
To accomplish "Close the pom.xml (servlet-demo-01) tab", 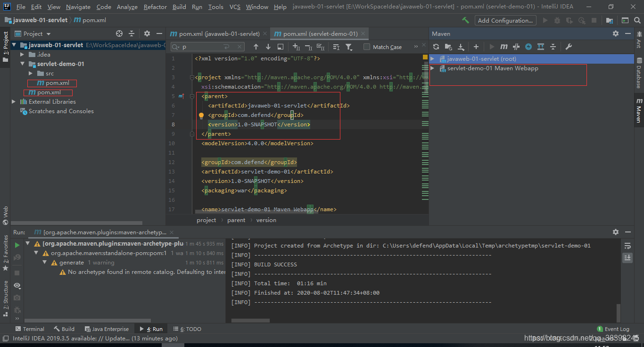I will pyautogui.click(x=363, y=34).
